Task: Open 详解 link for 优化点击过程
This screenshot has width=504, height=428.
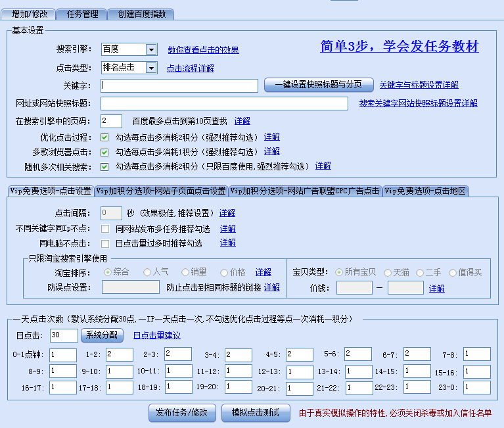Action: (271, 137)
